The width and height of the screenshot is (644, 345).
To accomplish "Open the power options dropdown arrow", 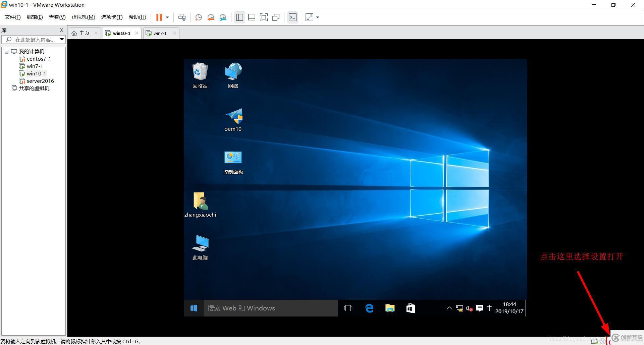I will pyautogui.click(x=167, y=17).
